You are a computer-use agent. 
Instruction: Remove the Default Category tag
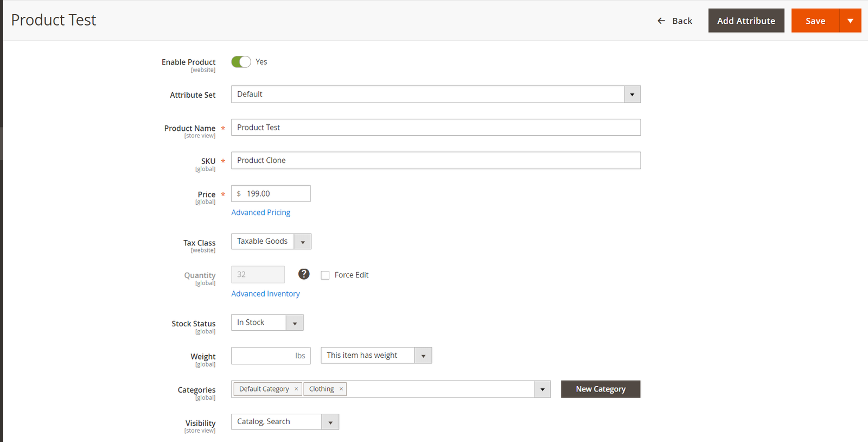pos(296,389)
